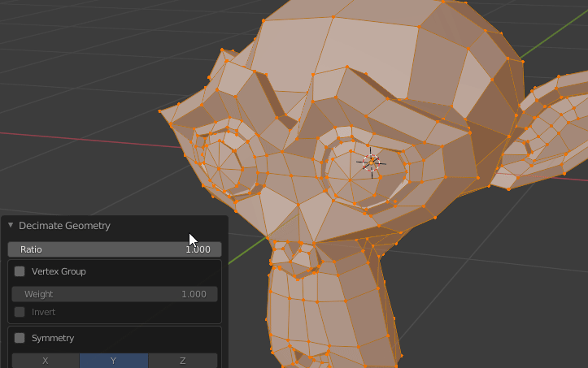Click the Weight value field
Viewport: 588px width, 368px height.
tap(115, 294)
